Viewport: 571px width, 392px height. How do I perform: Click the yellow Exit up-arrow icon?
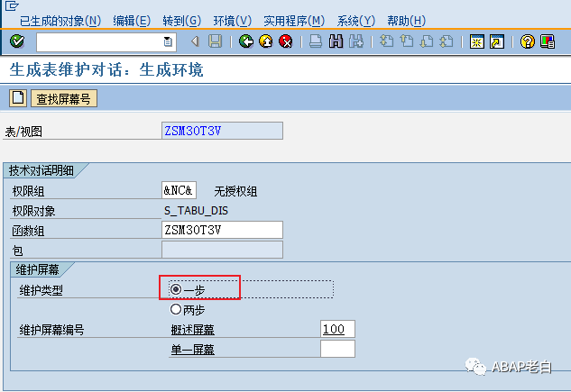pos(266,41)
